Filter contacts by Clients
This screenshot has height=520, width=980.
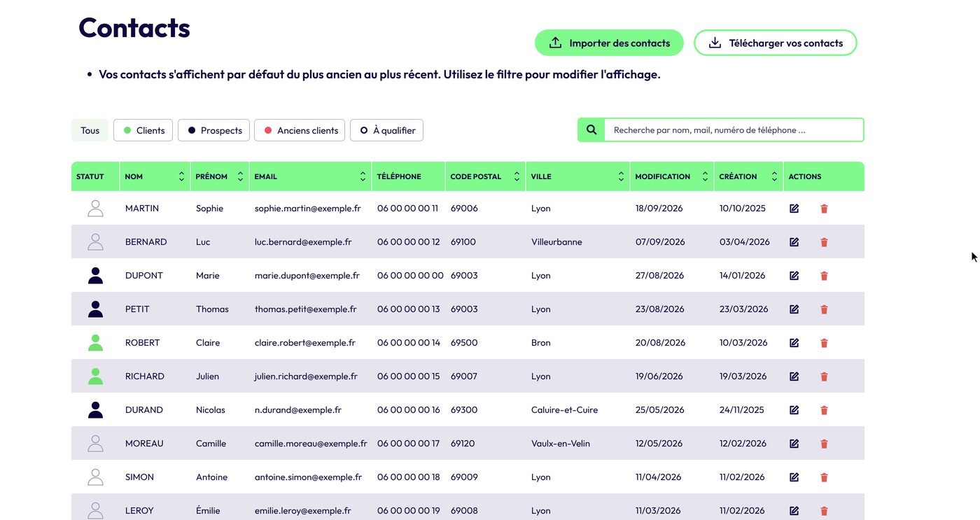(x=143, y=130)
